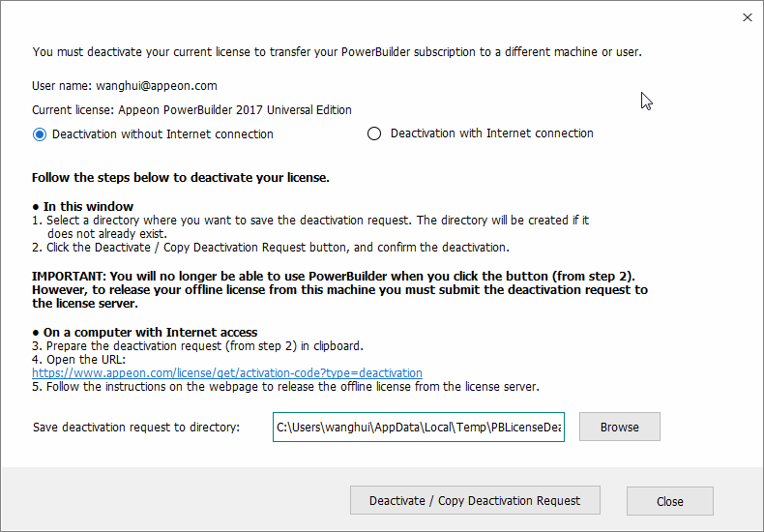Click step 1 'Select a directory' instruction

point(309,221)
